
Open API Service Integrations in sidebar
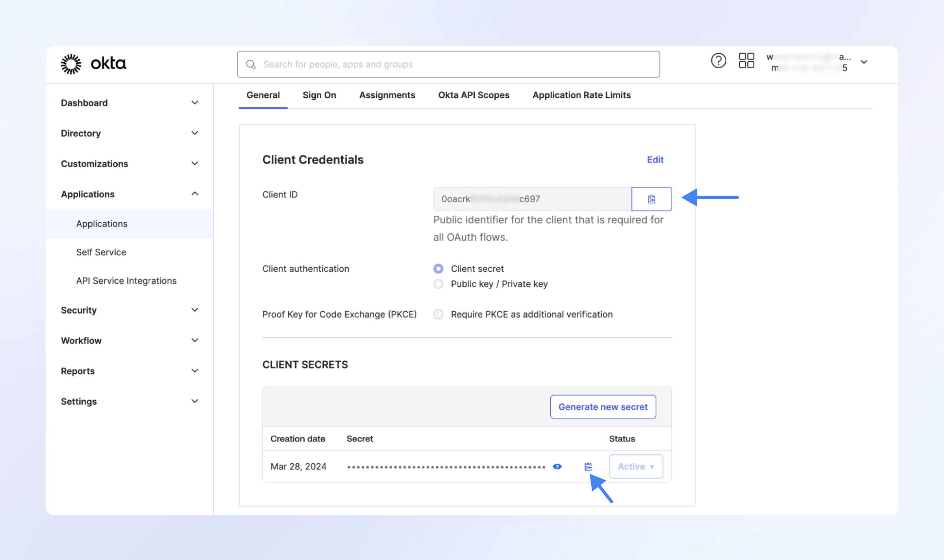click(x=126, y=281)
